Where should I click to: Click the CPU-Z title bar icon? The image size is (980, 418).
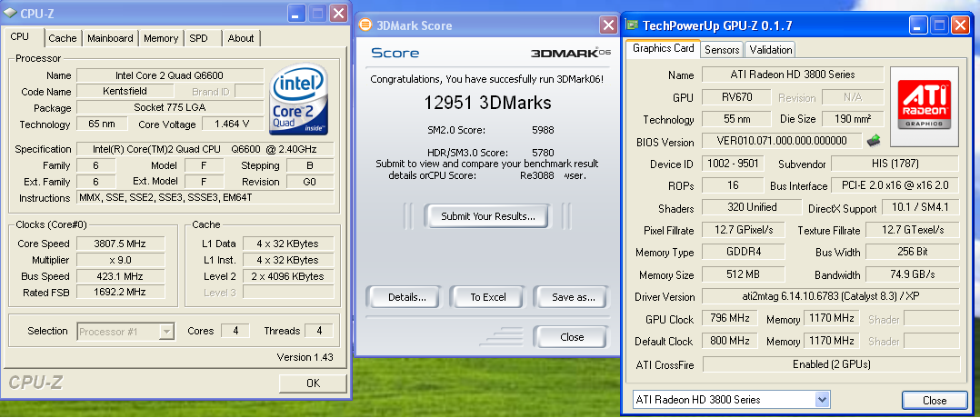[x=11, y=13]
